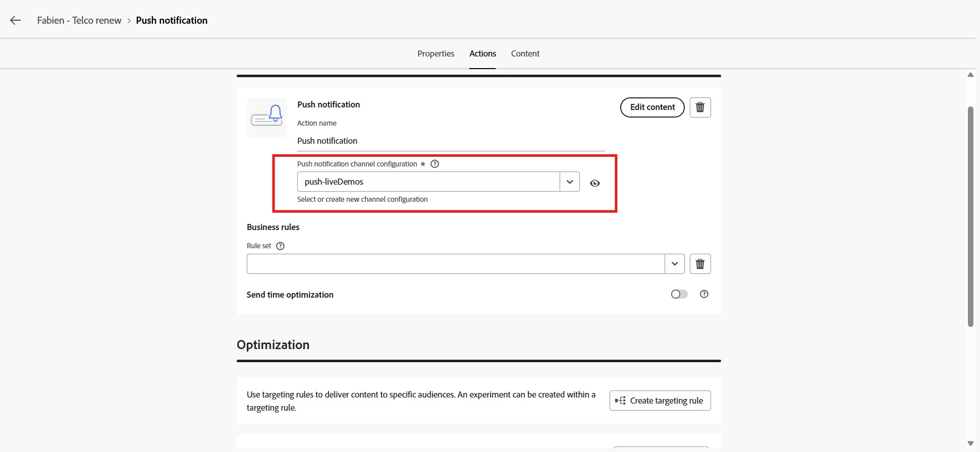
Task: Click the push notification bell icon
Action: pos(267,118)
